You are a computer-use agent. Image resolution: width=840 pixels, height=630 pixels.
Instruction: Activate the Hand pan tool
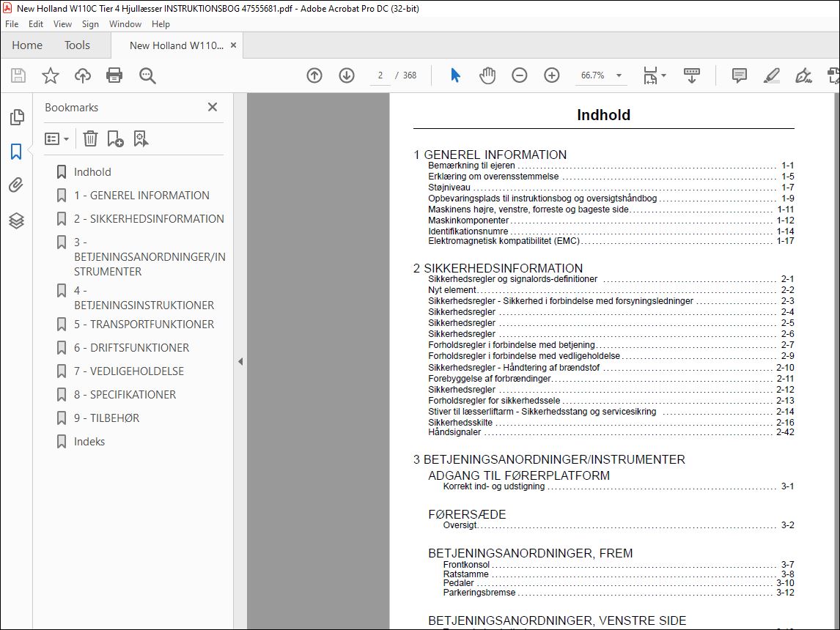(487, 75)
